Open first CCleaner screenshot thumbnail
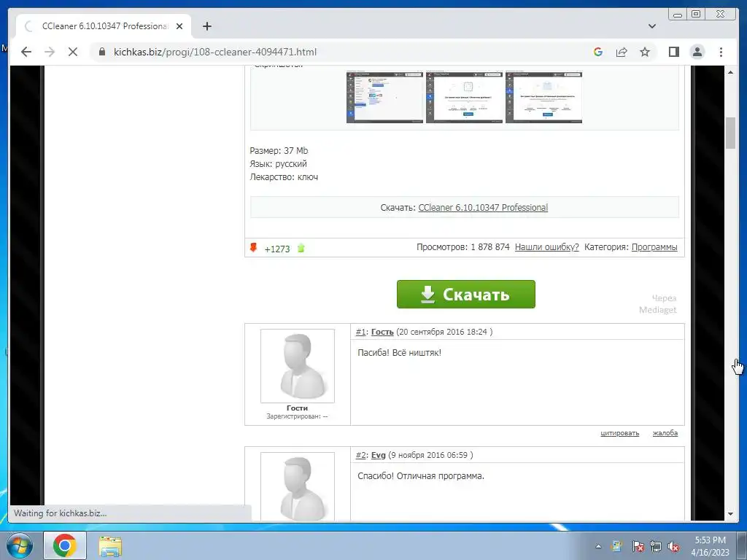747x560 pixels. pos(385,97)
